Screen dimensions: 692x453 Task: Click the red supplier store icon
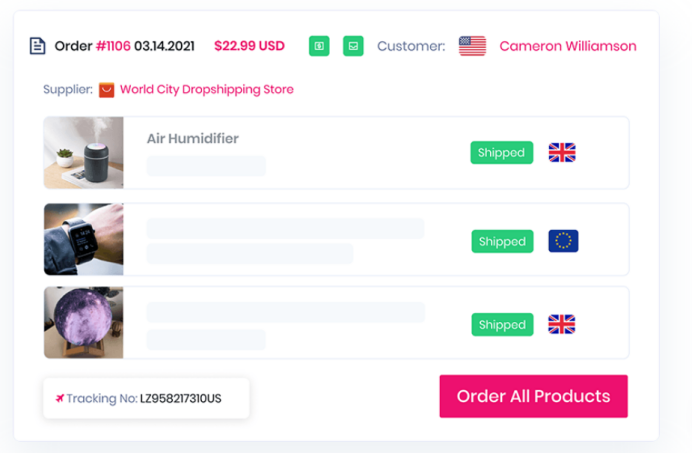[106, 90]
